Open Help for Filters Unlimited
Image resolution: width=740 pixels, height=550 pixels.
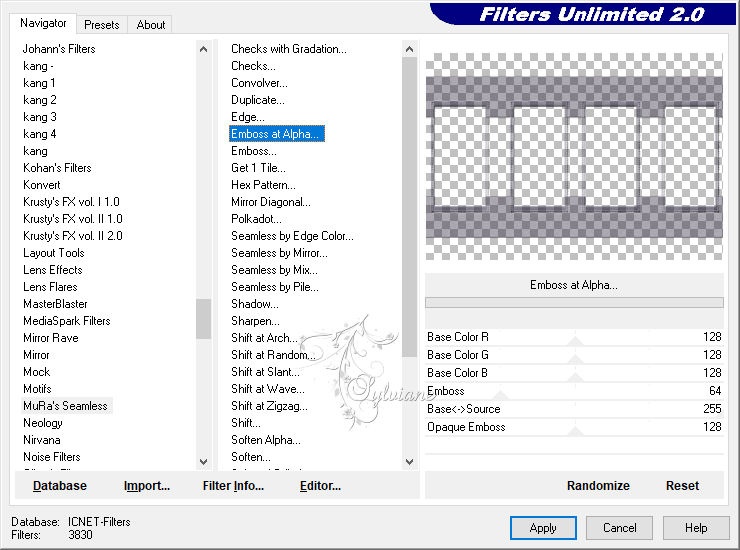[696, 528]
